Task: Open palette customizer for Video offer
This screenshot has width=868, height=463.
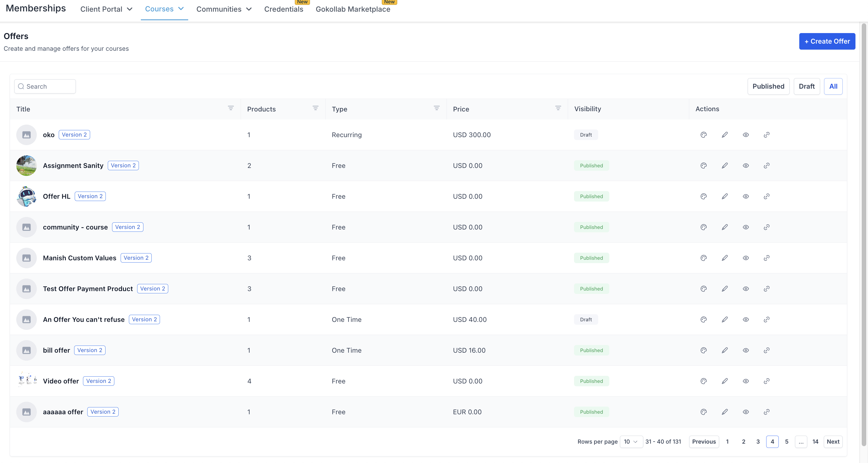Action: 703,381
